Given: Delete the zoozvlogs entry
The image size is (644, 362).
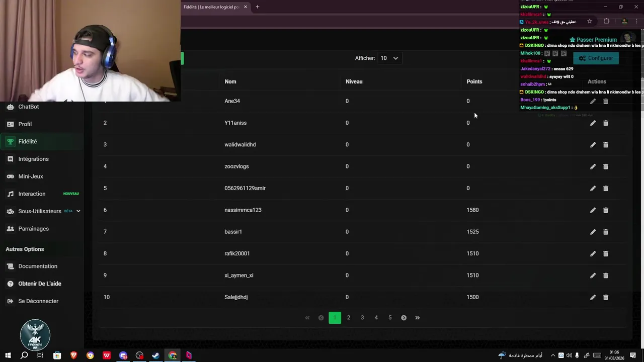Looking at the screenshot, I should tap(606, 166).
